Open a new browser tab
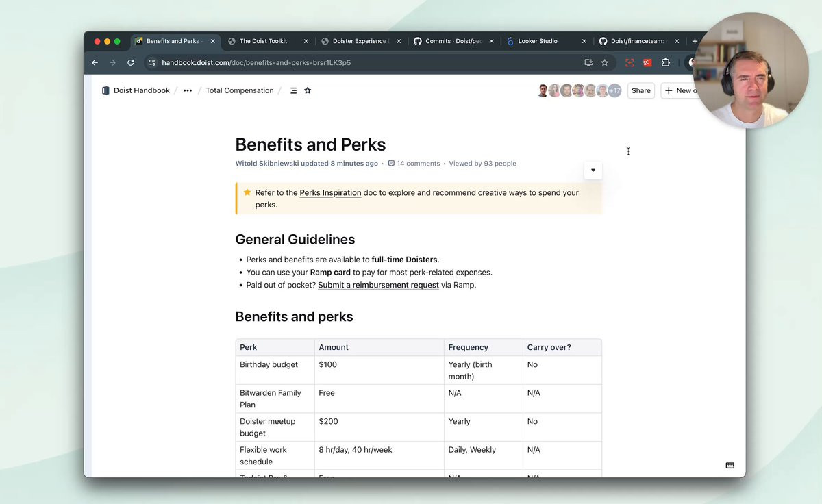 tap(695, 41)
